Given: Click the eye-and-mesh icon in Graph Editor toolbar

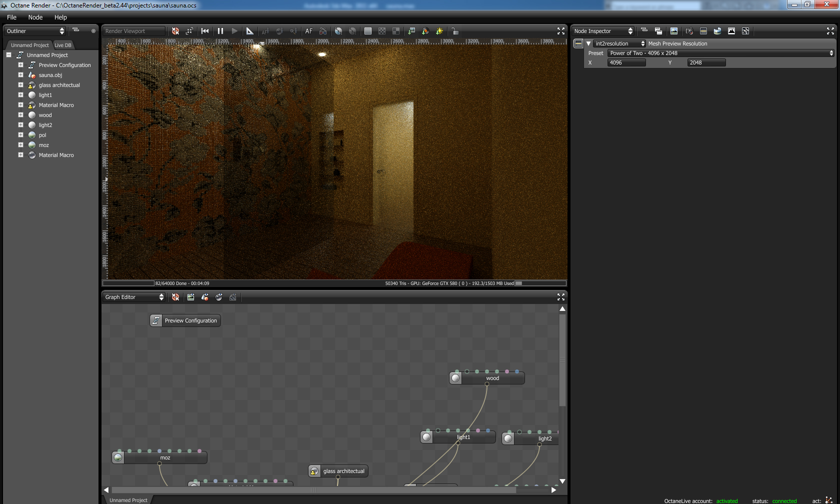Looking at the screenshot, I should click(x=204, y=297).
